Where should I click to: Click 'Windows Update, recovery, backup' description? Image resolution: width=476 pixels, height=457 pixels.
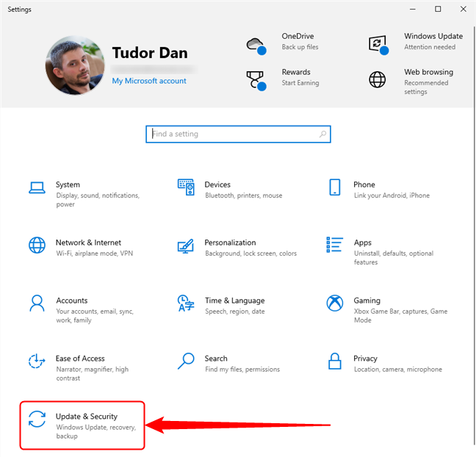coord(96,431)
